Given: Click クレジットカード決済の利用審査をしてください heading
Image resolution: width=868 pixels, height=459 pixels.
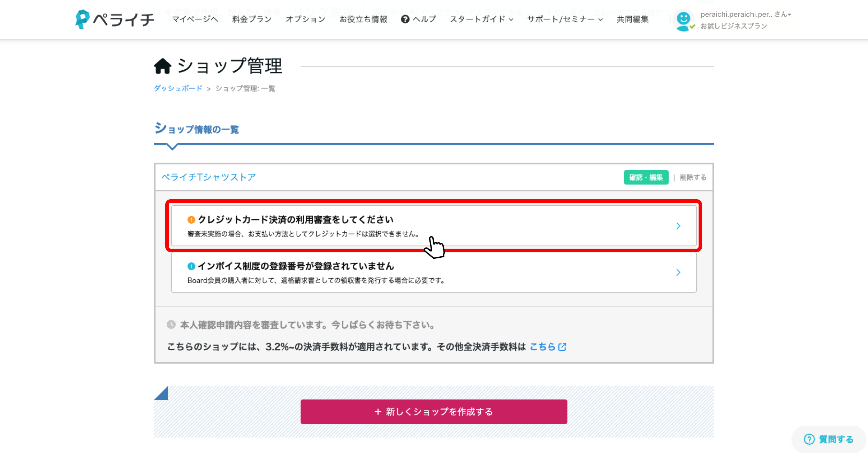Looking at the screenshot, I should [296, 220].
